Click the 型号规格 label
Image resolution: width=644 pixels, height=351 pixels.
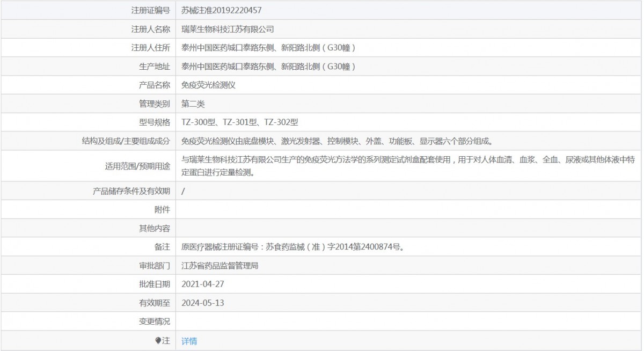[x=155, y=122]
